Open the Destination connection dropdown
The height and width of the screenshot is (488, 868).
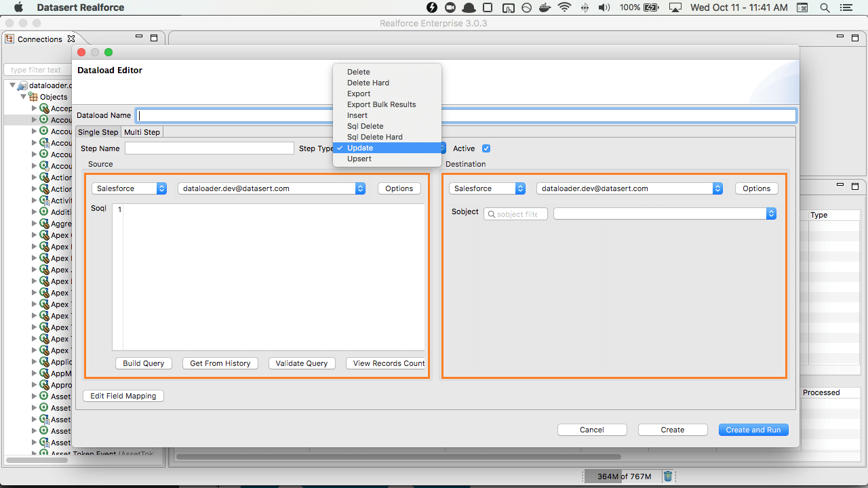[x=629, y=188]
